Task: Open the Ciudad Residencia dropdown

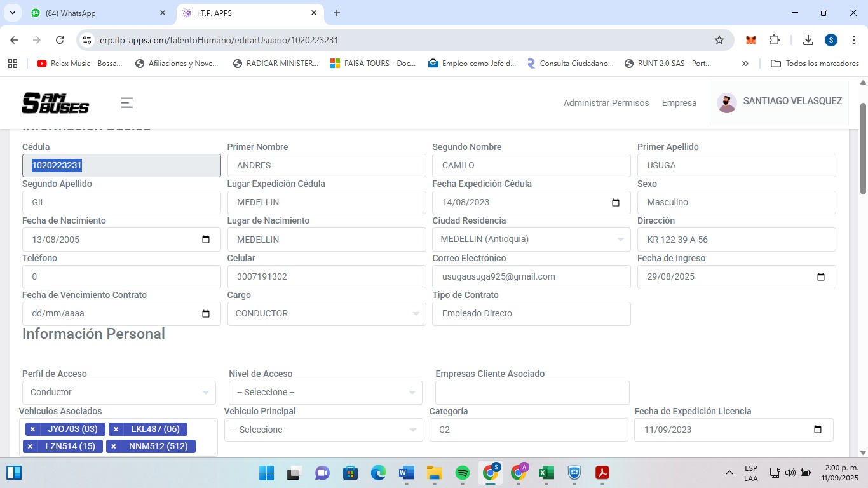Action: click(x=531, y=240)
